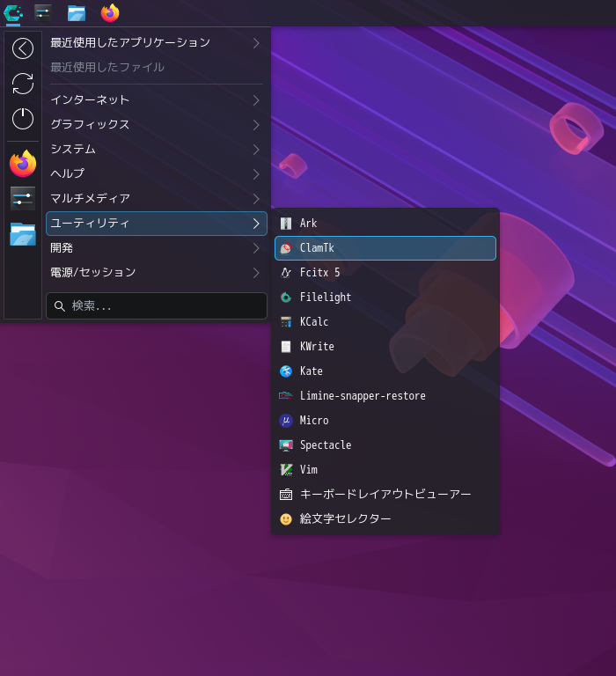Screen dimensions: 616x676
Task: Click the KWrite icon
Action: [x=286, y=347]
